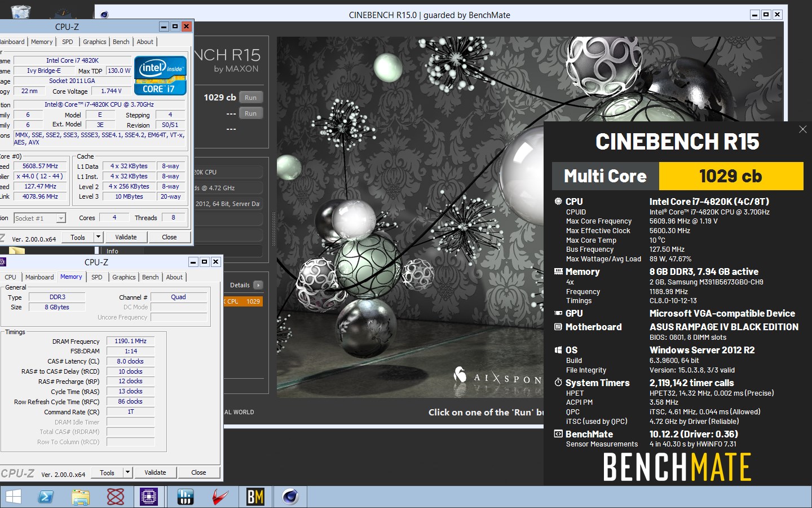Click the BenchMate version icon in result panel
The image size is (812, 508).
[x=558, y=434]
